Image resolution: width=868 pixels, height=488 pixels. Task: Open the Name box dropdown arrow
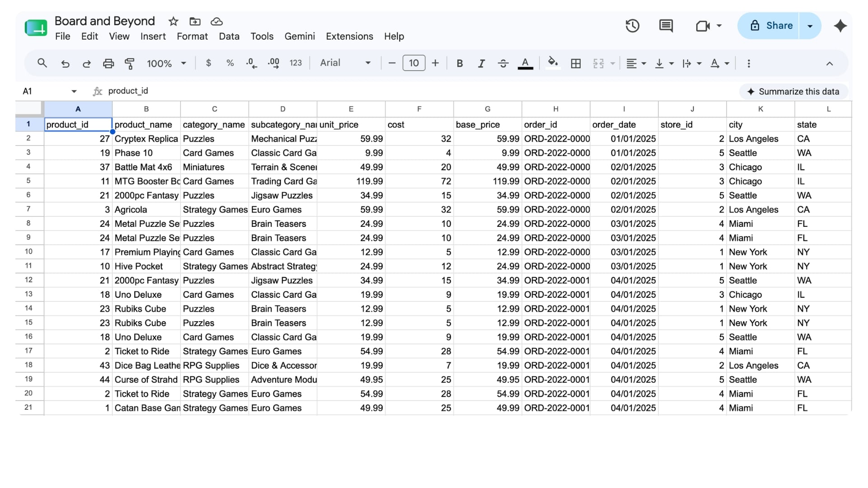74,91
